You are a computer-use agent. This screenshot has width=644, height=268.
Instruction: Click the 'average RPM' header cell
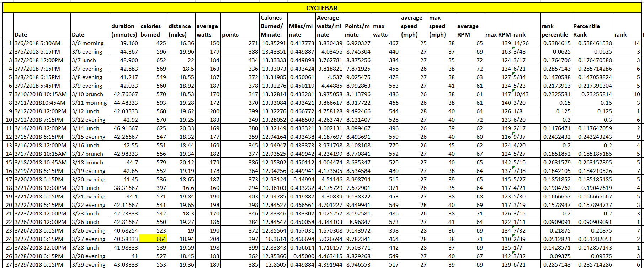click(x=470, y=26)
